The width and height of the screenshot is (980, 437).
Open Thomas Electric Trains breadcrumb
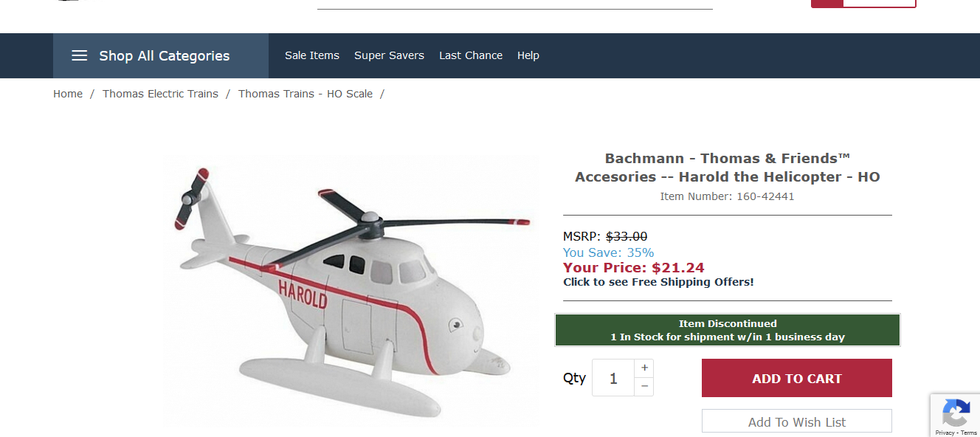(160, 94)
